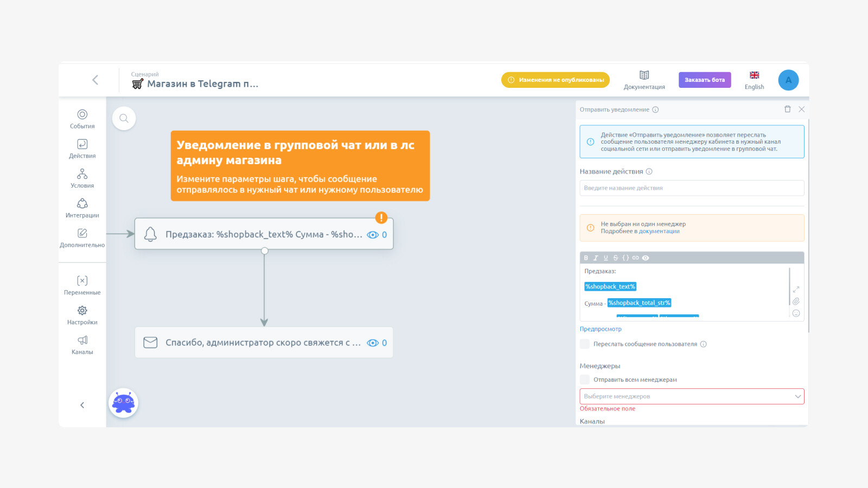Click the canvas search magnifier button

124,118
